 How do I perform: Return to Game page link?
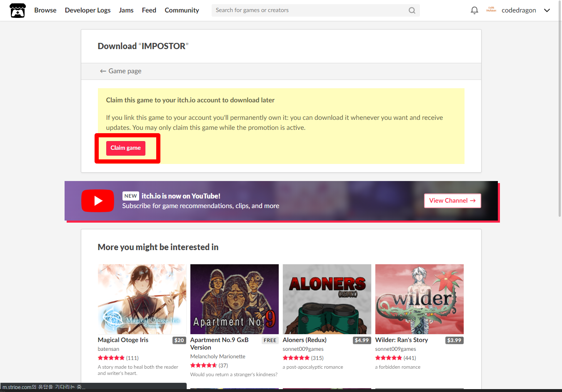tap(120, 71)
